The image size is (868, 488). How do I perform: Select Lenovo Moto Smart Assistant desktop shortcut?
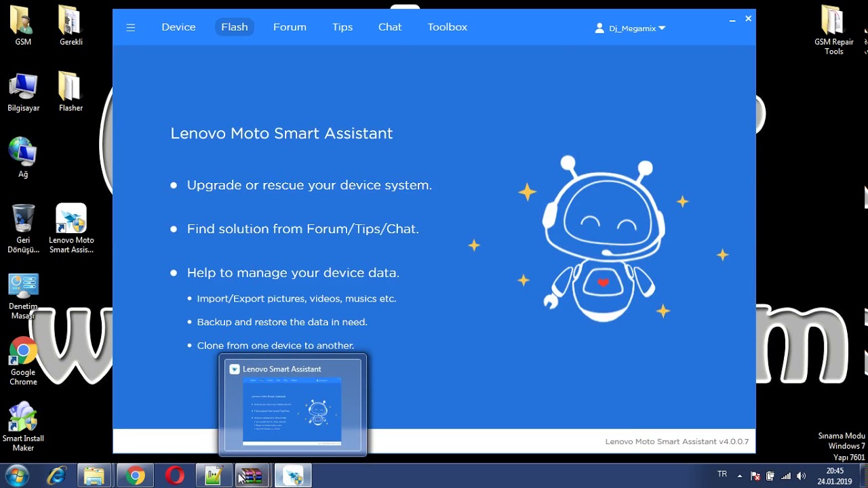[x=71, y=228]
